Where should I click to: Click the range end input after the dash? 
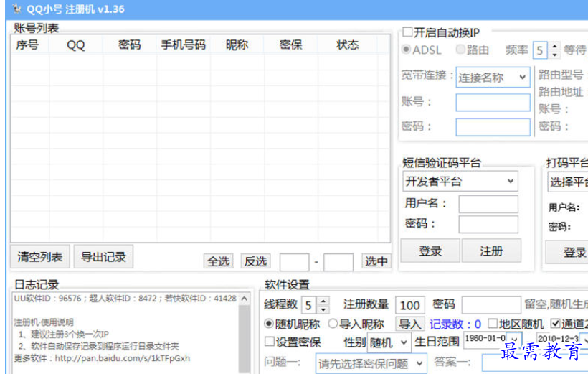coord(338,262)
